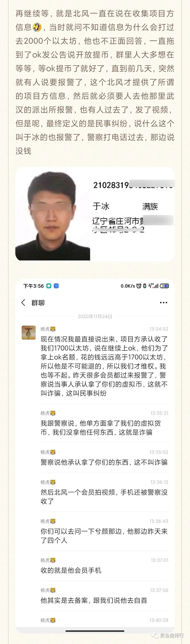Tap the alarm clock status icon
The width and height of the screenshot is (190, 644).
(139, 286)
